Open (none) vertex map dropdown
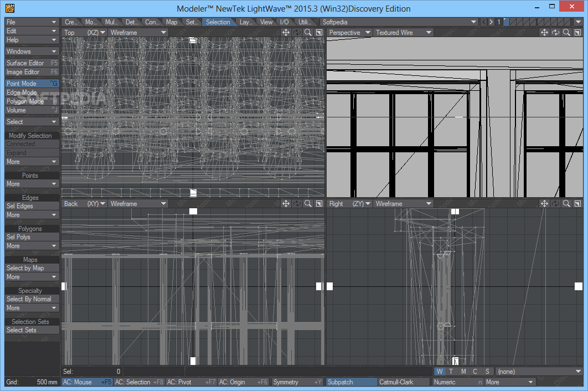The width and height of the screenshot is (588, 391). tap(539, 372)
